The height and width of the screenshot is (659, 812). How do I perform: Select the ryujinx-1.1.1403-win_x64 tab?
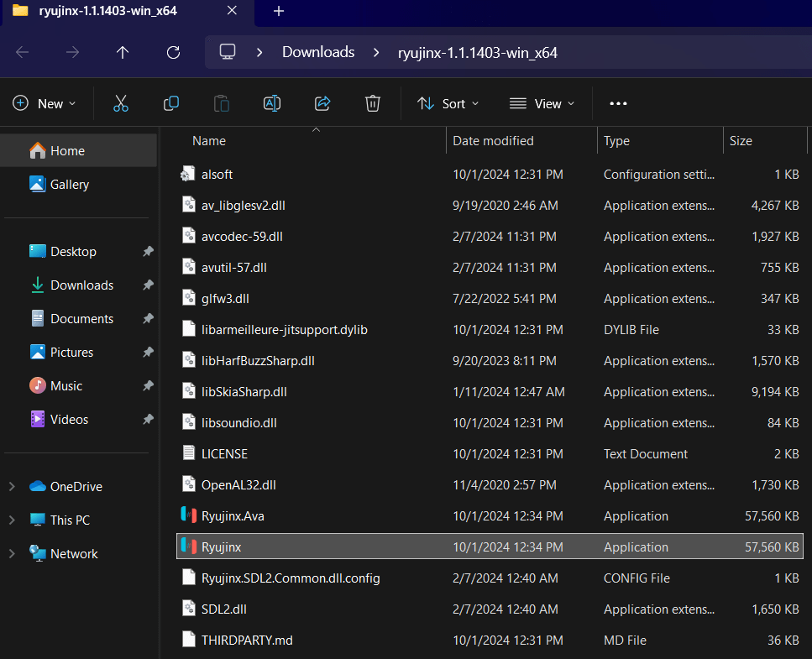coord(128,13)
